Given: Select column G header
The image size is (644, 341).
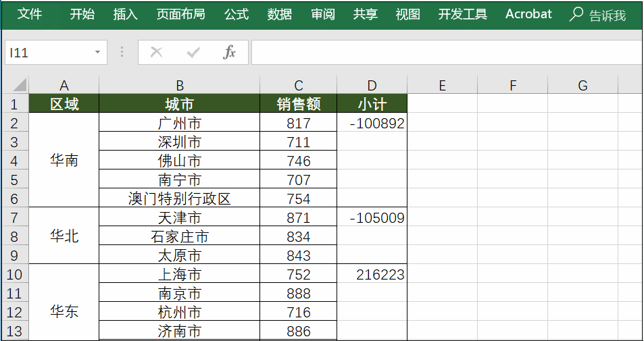Looking at the screenshot, I should pyautogui.click(x=583, y=85).
